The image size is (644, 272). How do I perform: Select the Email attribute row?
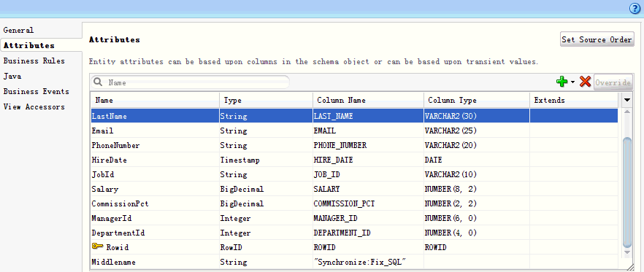(354, 131)
